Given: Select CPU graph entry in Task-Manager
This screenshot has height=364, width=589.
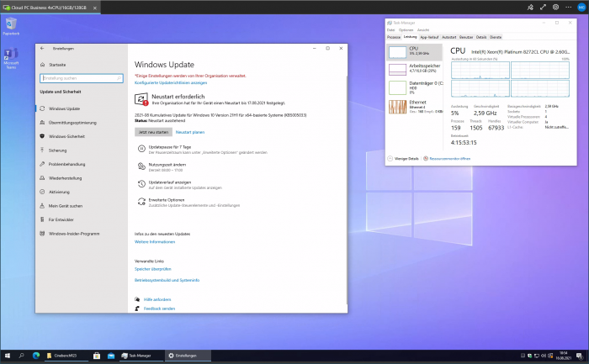Looking at the screenshot, I should (415, 52).
